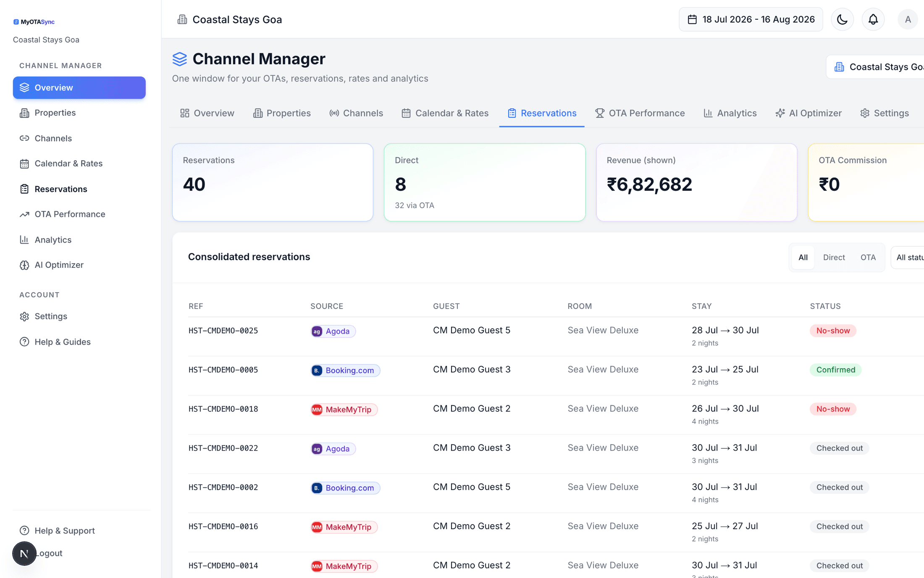The width and height of the screenshot is (924, 578).
Task: Switch to the Channels tab
Action: pyautogui.click(x=356, y=113)
